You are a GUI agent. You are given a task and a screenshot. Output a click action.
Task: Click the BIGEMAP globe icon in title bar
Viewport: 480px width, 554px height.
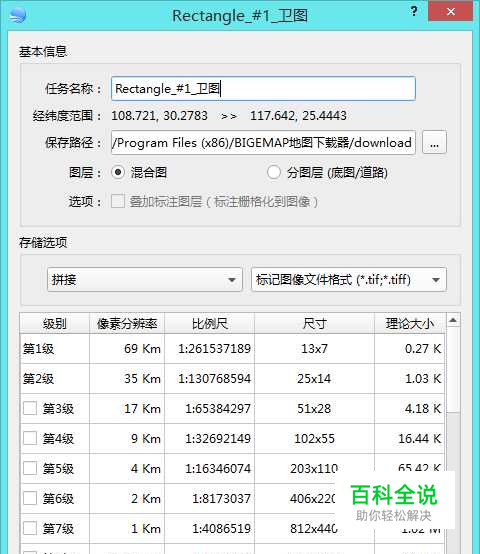click(17, 14)
